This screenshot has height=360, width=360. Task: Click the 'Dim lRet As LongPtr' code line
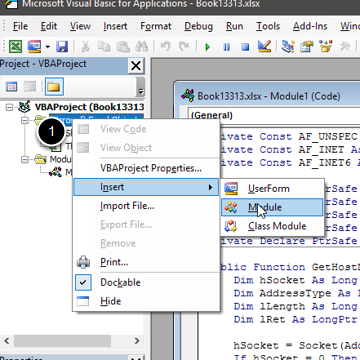pos(295,319)
